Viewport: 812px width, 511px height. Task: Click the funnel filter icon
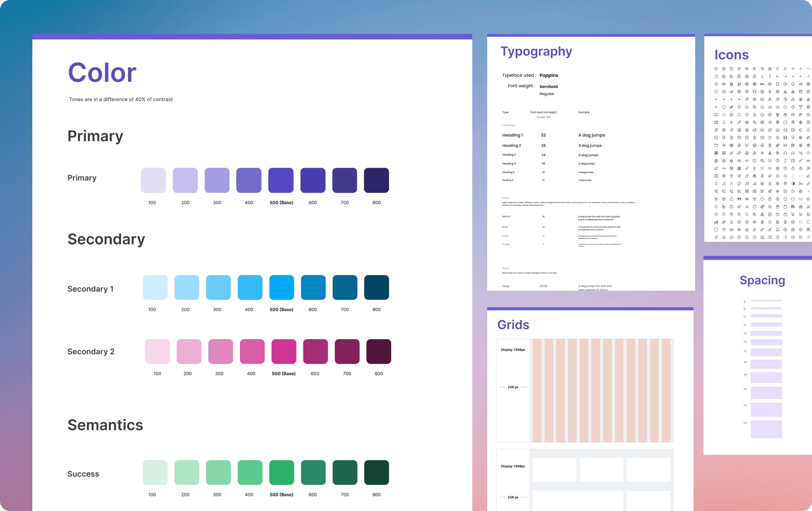coord(793,137)
